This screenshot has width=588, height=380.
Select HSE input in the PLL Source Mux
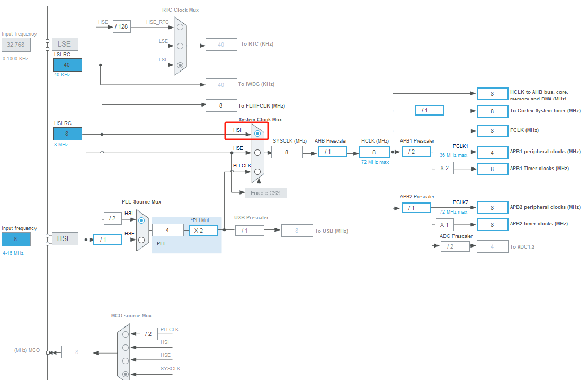pyautogui.click(x=140, y=240)
